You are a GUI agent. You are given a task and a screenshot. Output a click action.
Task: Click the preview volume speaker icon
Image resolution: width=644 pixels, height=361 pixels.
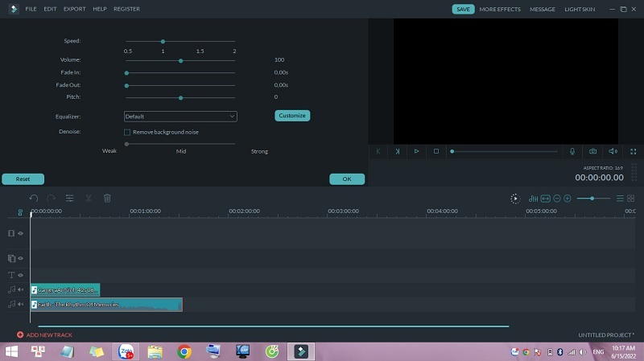pos(613,151)
